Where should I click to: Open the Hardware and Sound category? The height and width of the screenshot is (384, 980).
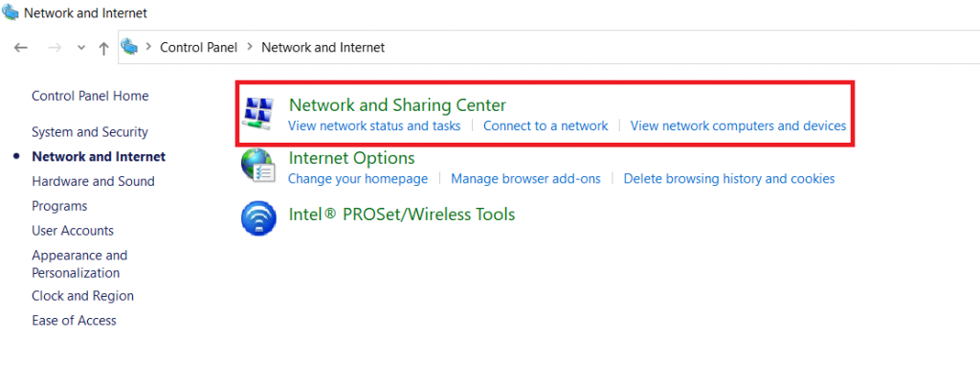coord(93,181)
